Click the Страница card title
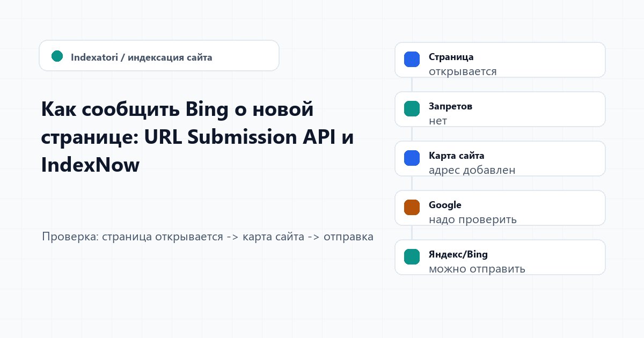 (451, 57)
